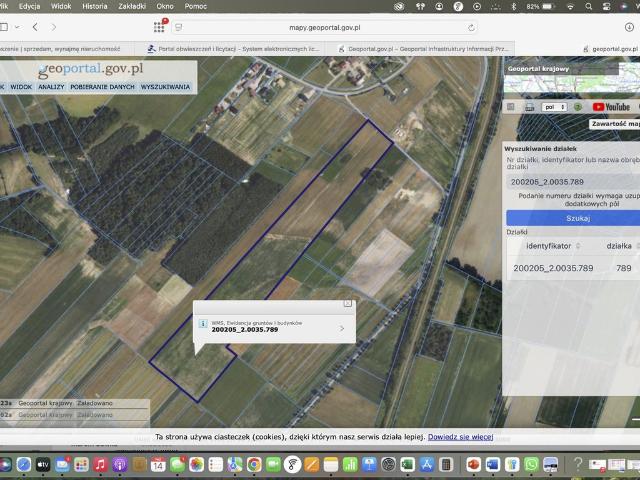640x480 pixels.
Task: Open WhatsApp from the Dock
Action: 531,465
